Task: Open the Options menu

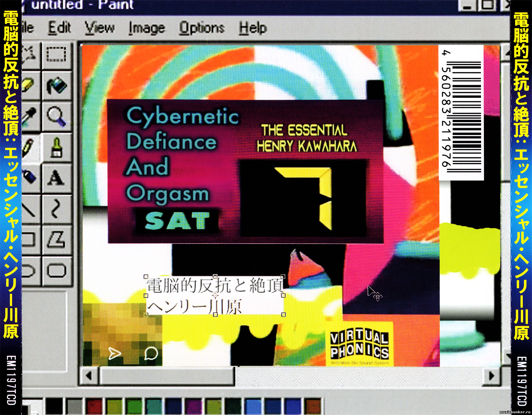Action: [x=202, y=28]
